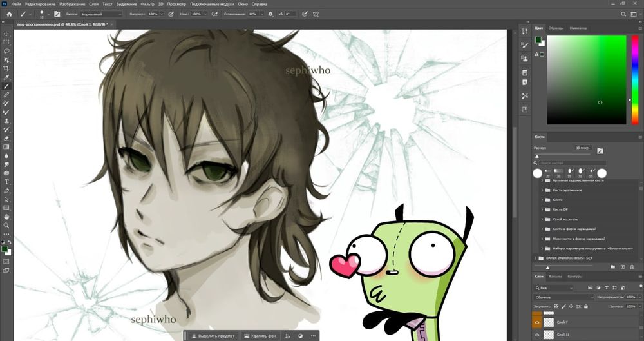Viewport: 644px width, 341px height.
Task: Switch to the Образцы tab
Action: tap(556, 28)
